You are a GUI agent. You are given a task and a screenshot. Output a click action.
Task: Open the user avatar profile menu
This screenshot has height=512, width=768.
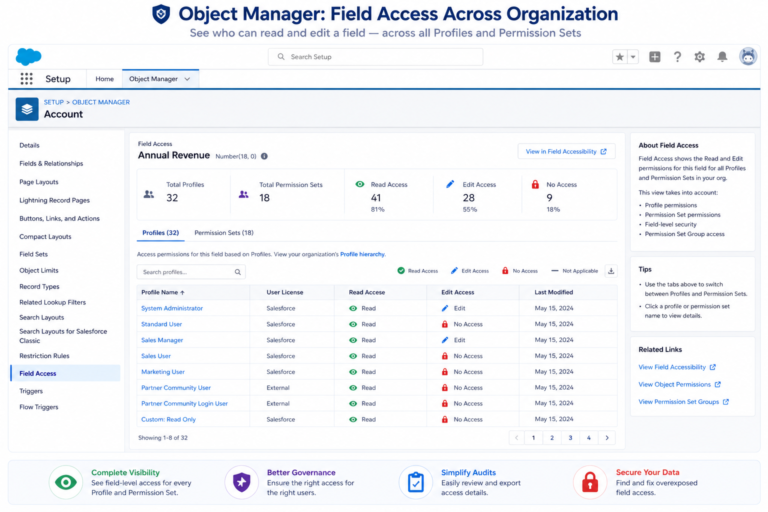(748, 57)
